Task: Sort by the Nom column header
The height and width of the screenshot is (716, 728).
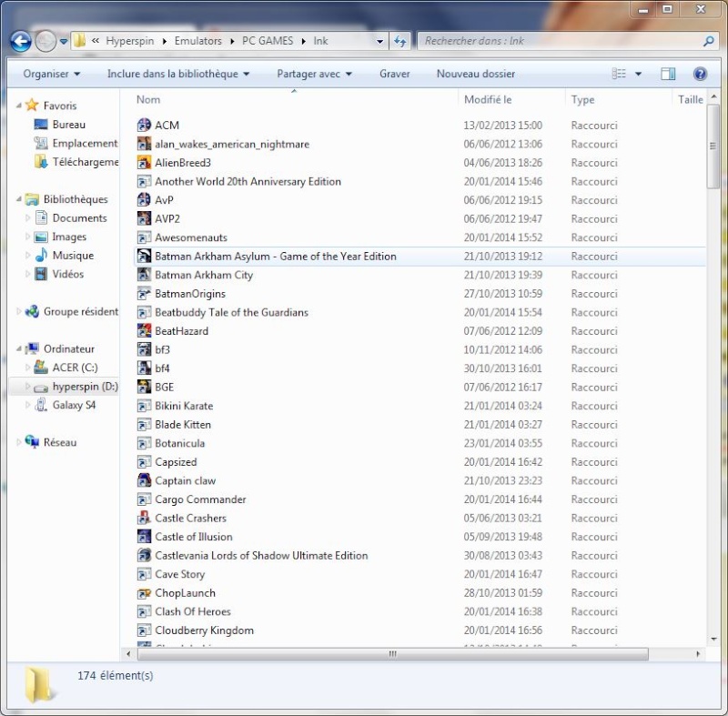Action: point(148,99)
